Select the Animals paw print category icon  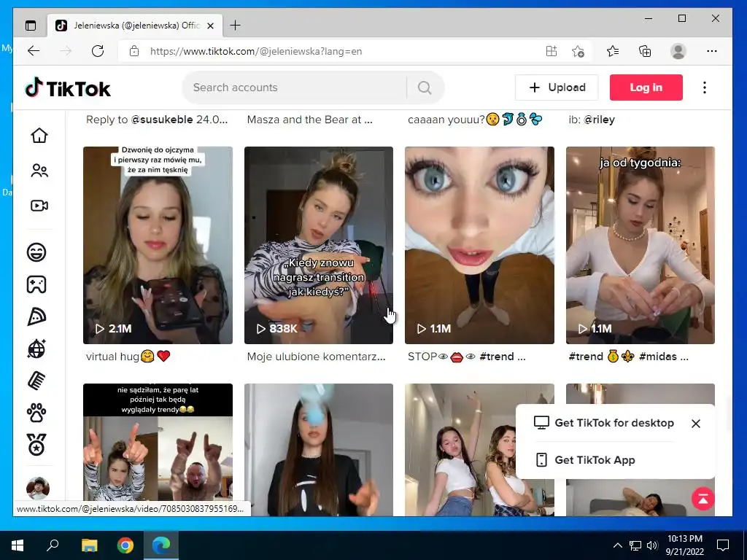click(36, 413)
